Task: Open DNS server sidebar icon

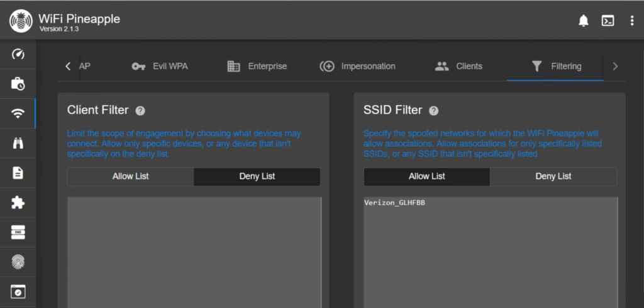Action: (18, 232)
